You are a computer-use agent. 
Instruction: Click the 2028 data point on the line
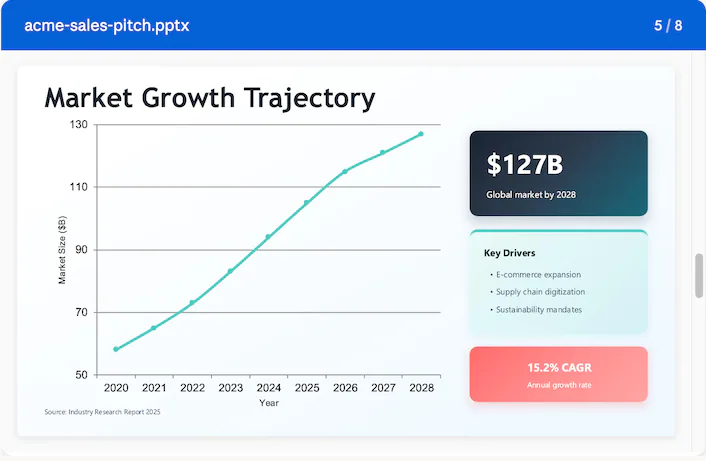pyautogui.click(x=421, y=134)
